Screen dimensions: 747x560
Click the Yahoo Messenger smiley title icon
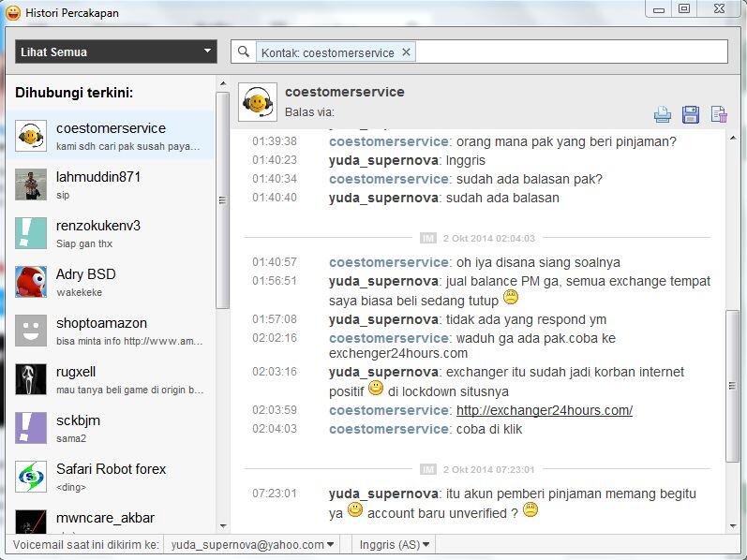(x=13, y=12)
